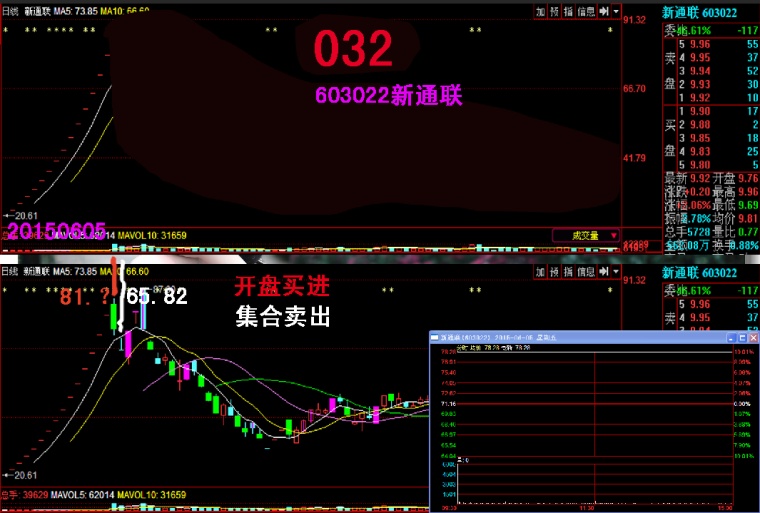The image size is (760, 513).
Task: Click the 预 button in the upper chart toolbar
Action: click(x=554, y=11)
